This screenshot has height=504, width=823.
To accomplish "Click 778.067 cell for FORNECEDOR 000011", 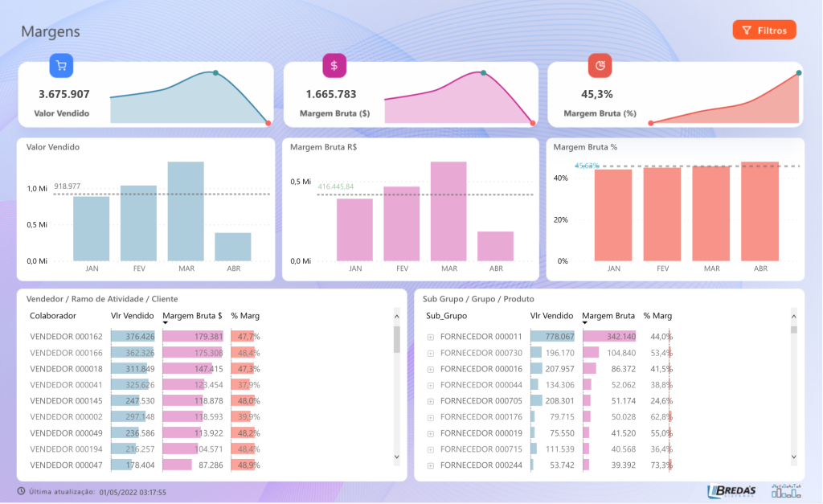I will pos(552,337).
